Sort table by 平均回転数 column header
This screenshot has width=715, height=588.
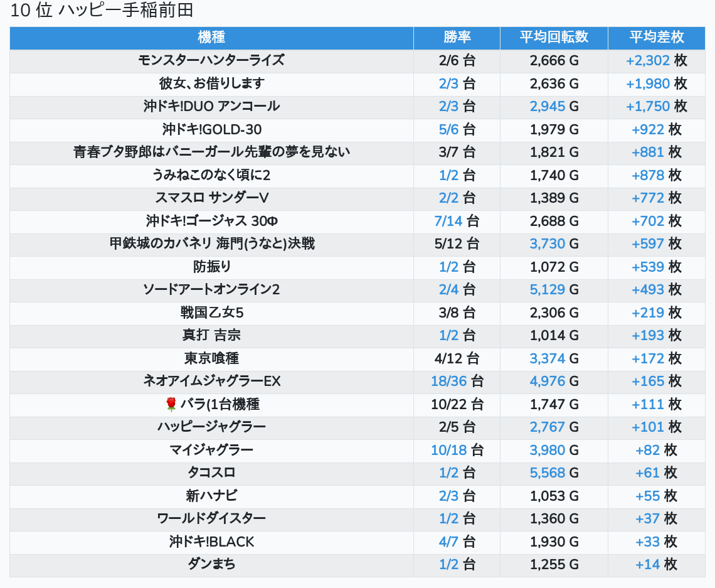(x=554, y=38)
